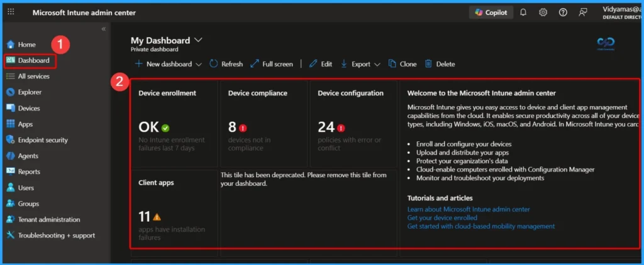
Task: Open Devices in the sidebar
Action: (29, 108)
